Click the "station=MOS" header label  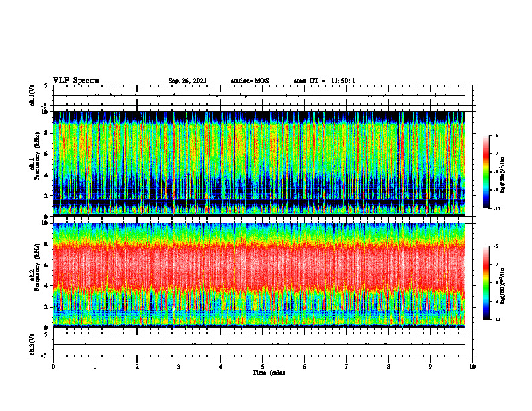[250, 81]
